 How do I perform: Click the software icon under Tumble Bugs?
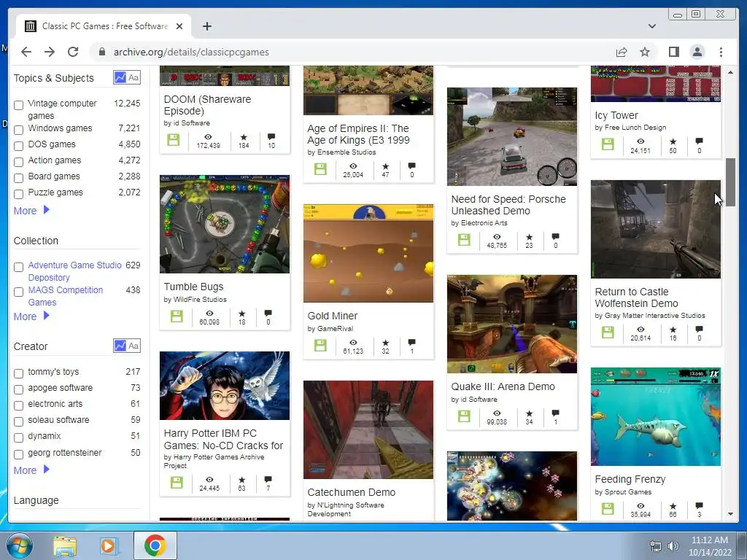click(x=177, y=316)
